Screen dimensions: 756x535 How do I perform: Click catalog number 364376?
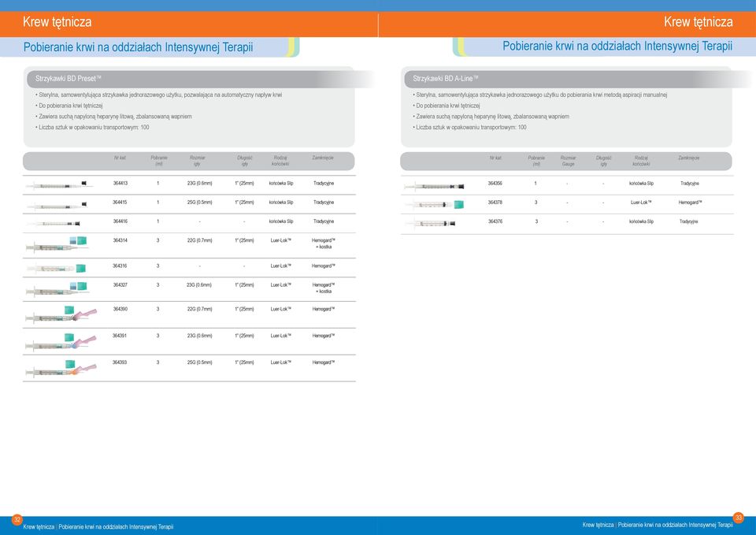495,221
